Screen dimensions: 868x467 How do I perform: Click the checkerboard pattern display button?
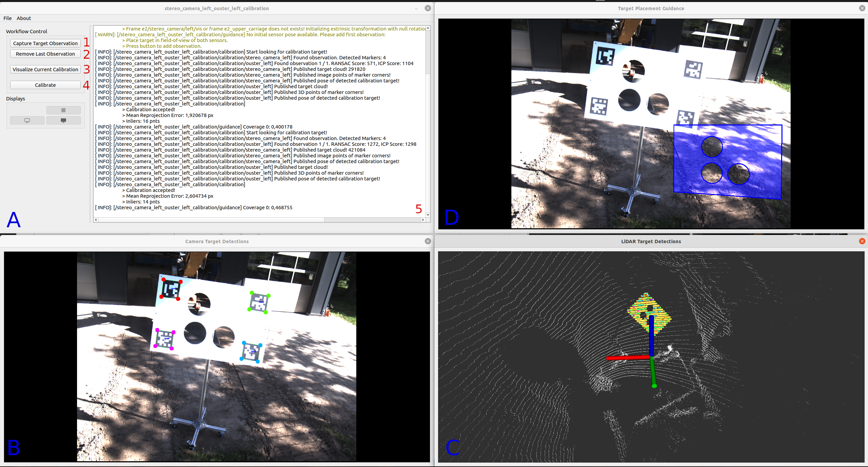pos(63,110)
